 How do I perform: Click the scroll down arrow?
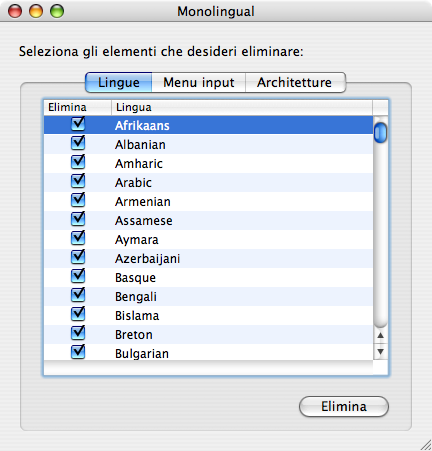pyautogui.click(x=380, y=351)
